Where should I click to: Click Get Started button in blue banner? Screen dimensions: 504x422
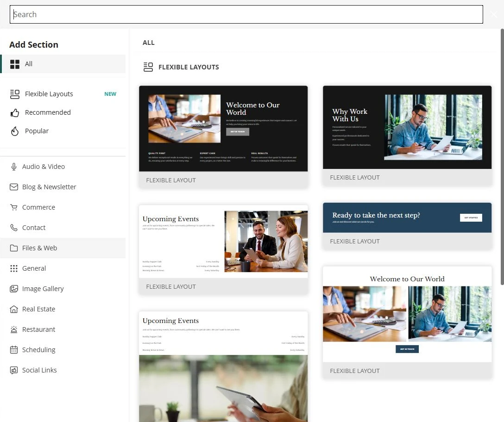coord(471,218)
